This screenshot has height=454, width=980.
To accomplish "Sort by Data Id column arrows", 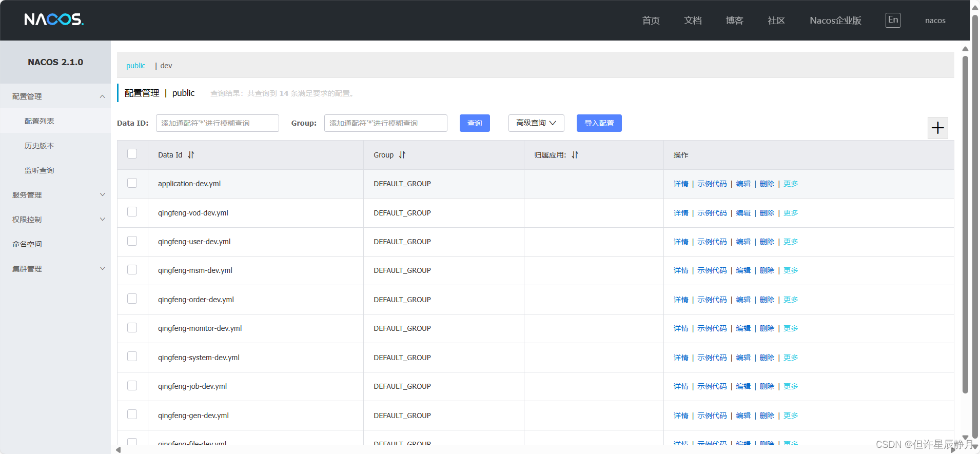I will [191, 155].
